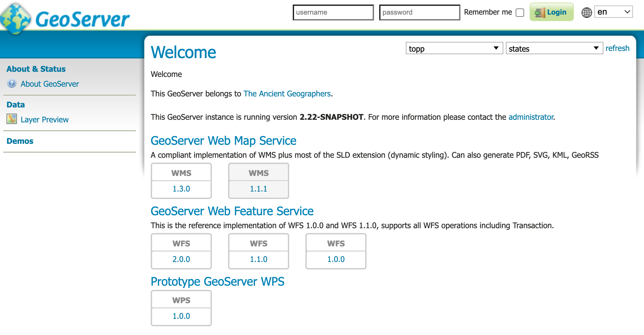
Task: Click the Prototype GeoServer WPS heading
Action: pyautogui.click(x=217, y=281)
